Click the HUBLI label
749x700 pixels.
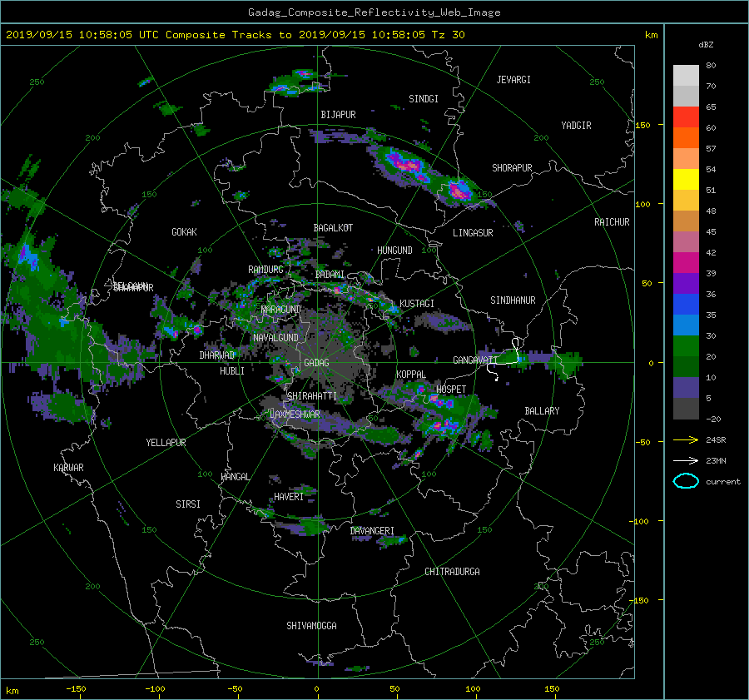pyautogui.click(x=232, y=371)
